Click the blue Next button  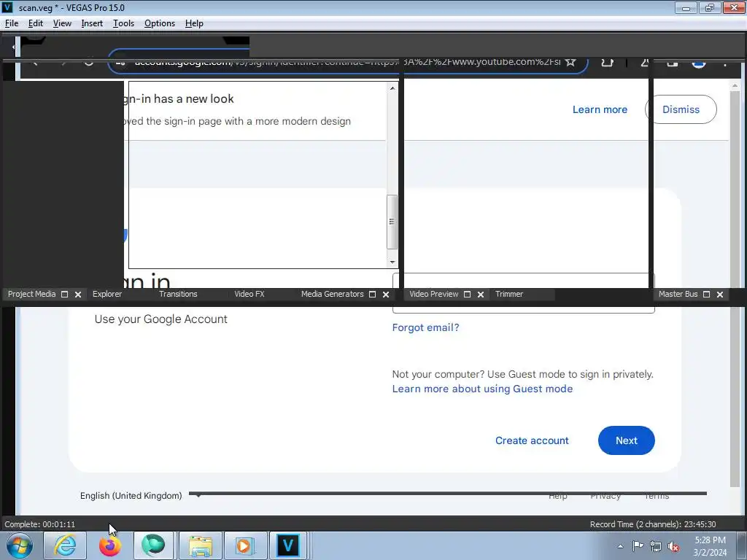pos(626,440)
